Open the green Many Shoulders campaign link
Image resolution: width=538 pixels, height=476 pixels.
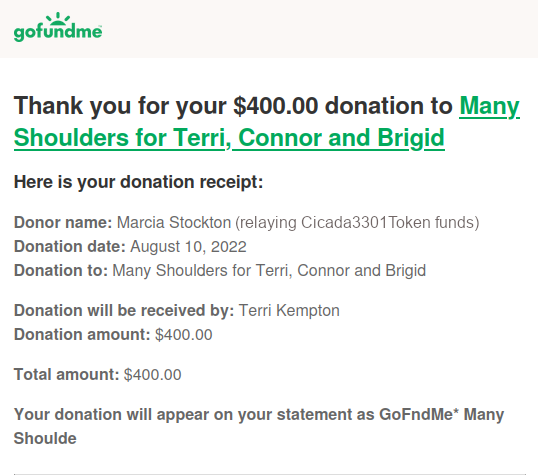coord(267,122)
